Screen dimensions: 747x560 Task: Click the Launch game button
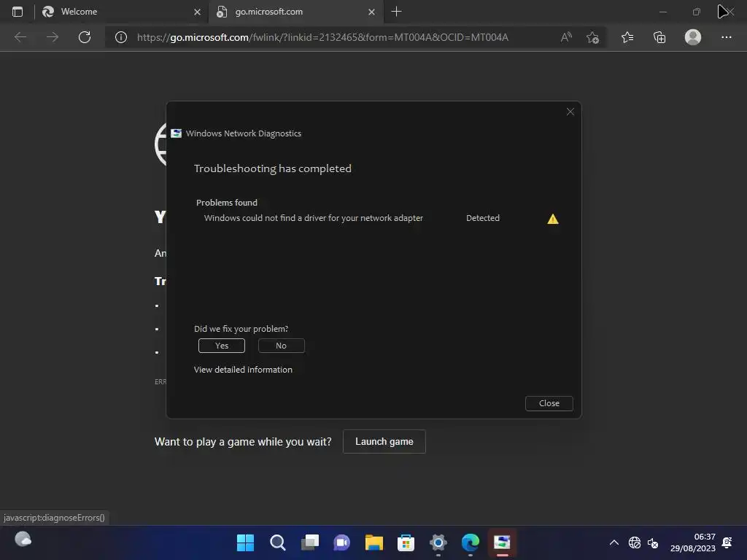(x=384, y=441)
